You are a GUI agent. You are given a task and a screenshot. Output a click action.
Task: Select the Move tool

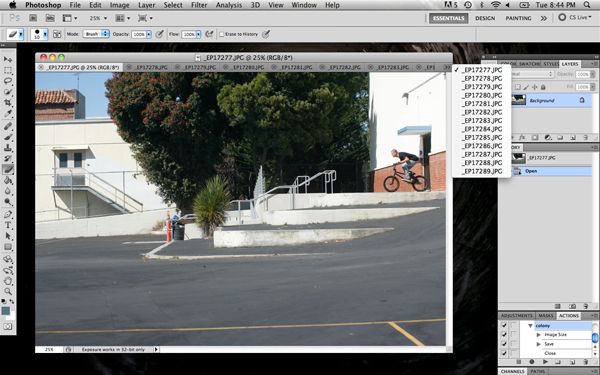[8, 59]
